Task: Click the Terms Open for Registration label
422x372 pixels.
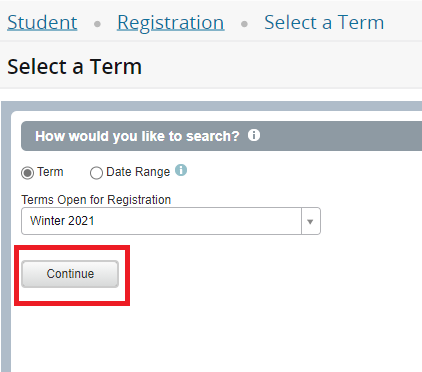Action: [96, 200]
